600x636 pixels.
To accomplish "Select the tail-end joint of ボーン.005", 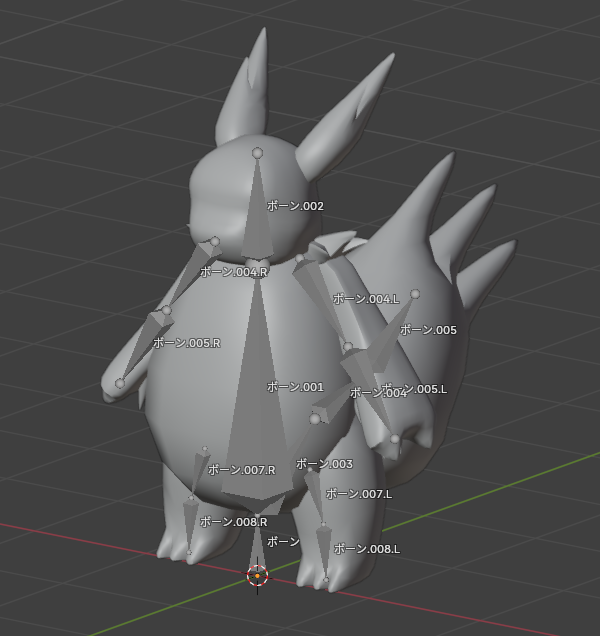I will click(x=415, y=294).
